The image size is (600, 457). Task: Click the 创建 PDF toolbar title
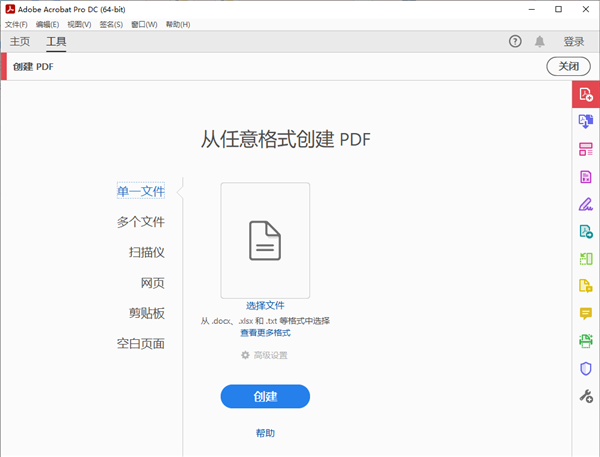pos(33,67)
